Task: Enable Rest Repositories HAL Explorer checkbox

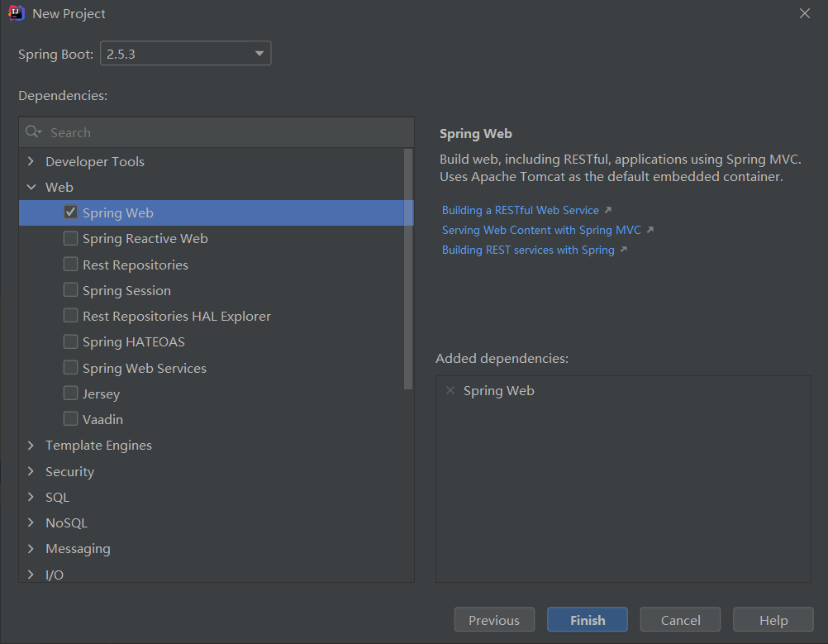Action: 70,316
